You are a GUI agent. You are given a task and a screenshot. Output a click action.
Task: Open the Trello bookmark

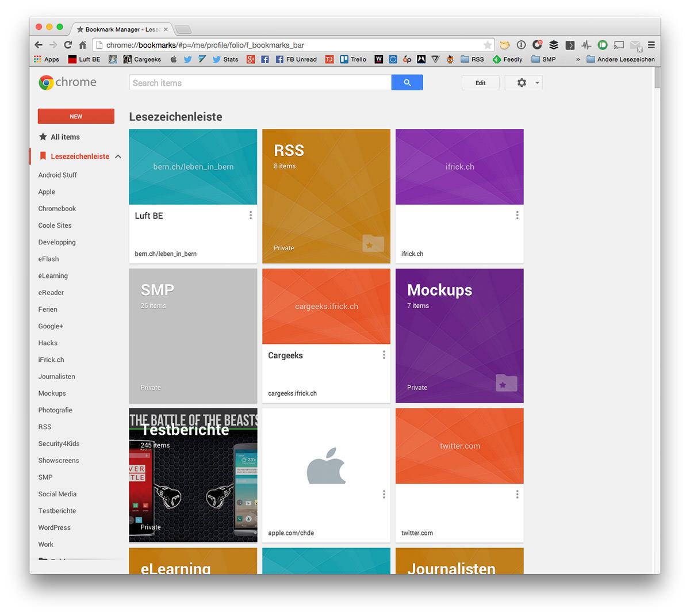tap(353, 59)
